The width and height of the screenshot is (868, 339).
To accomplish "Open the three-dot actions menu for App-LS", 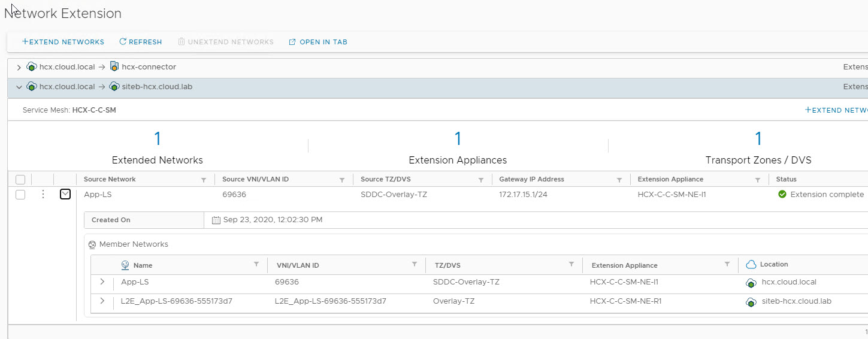I will click(43, 195).
